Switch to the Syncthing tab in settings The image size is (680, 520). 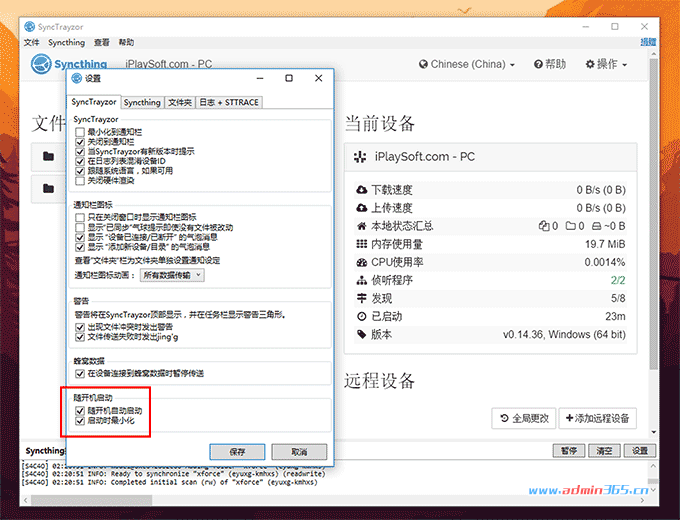[142, 102]
